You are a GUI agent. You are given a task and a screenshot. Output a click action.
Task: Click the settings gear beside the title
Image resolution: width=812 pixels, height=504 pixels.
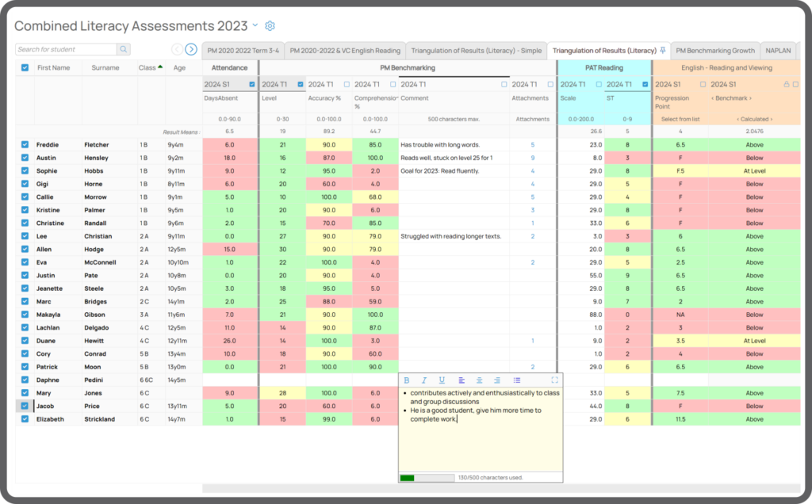[x=270, y=25]
